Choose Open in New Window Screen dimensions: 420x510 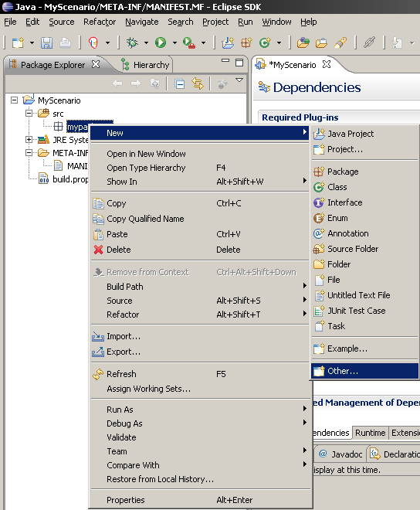click(199, 154)
